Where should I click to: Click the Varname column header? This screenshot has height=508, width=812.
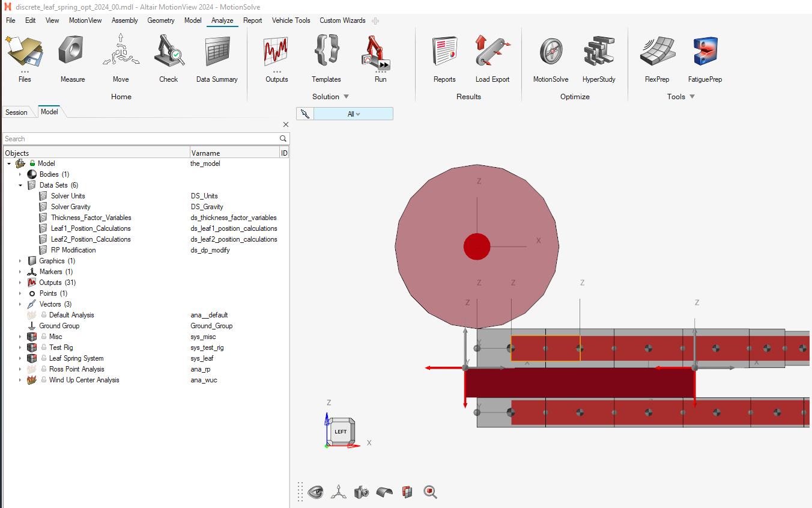[x=235, y=153]
